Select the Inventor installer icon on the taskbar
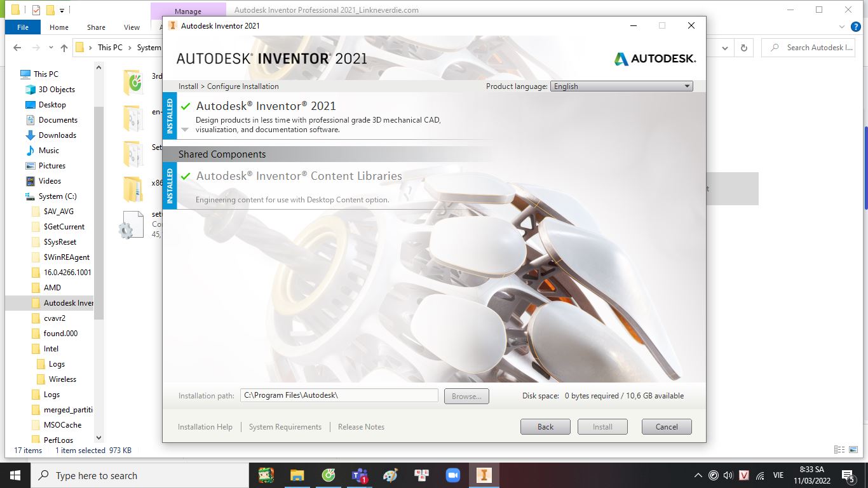 pos(484,475)
